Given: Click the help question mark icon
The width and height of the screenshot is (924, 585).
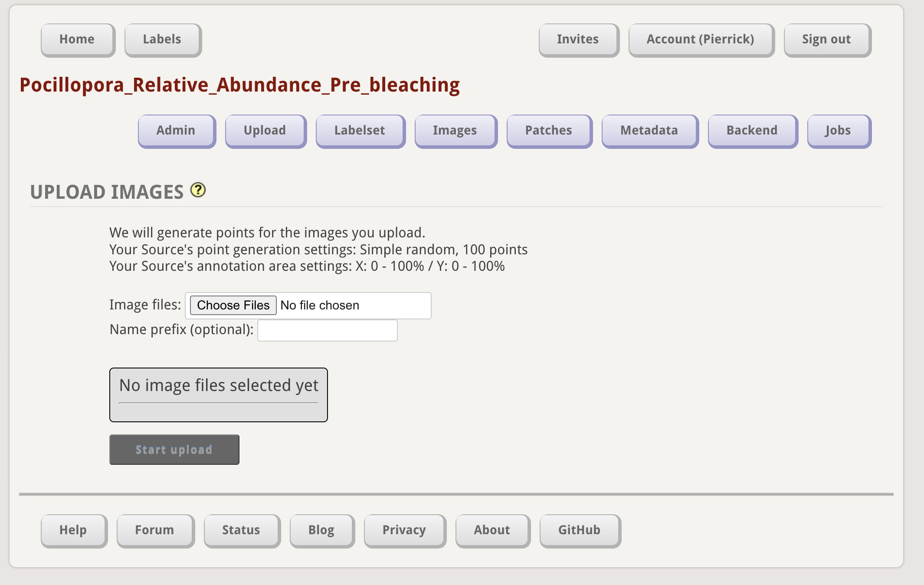Looking at the screenshot, I should (198, 190).
